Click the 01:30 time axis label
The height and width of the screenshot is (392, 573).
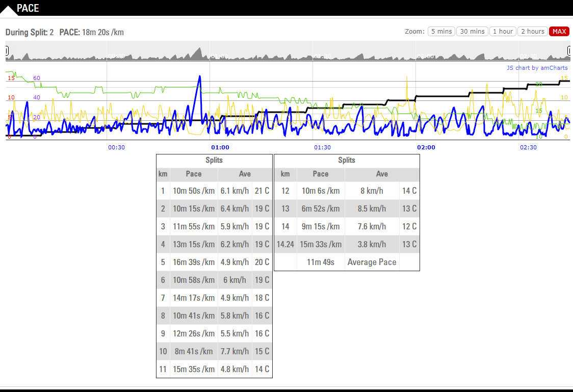(322, 147)
